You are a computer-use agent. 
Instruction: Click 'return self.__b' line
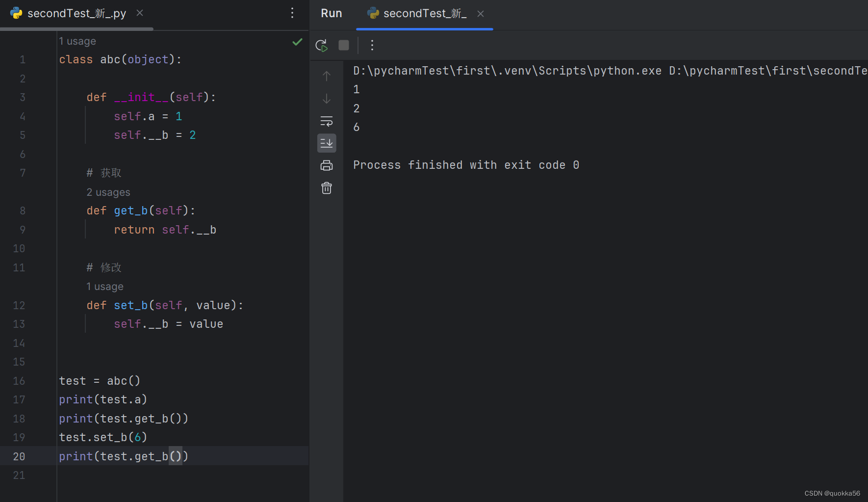(165, 230)
